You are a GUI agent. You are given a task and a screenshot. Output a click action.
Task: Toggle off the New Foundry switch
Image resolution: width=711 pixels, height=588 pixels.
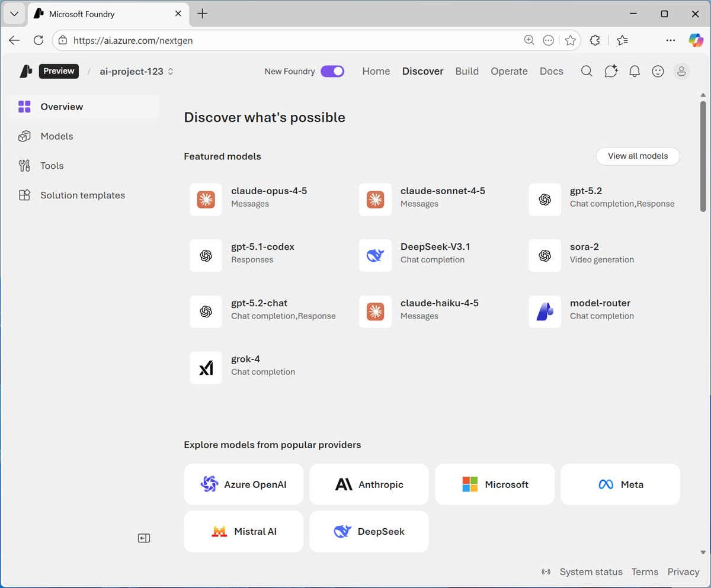click(x=332, y=71)
